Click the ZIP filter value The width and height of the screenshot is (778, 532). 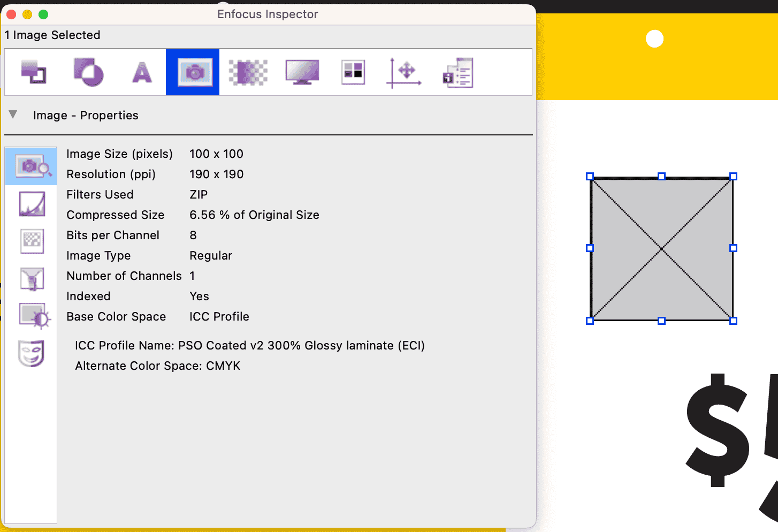199,195
